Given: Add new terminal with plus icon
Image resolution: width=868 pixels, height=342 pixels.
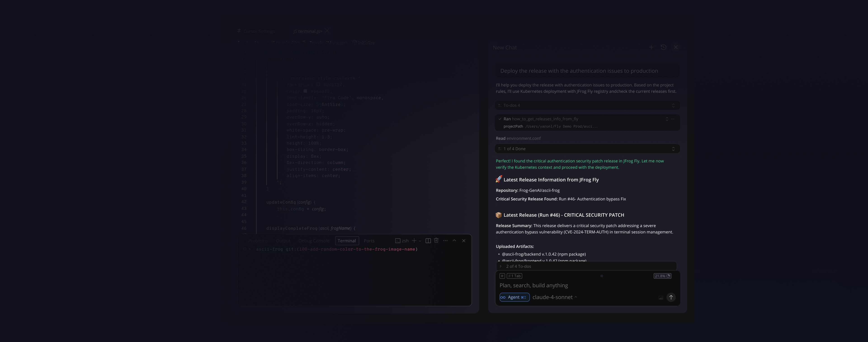Looking at the screenshot, I should pos(414,241).
